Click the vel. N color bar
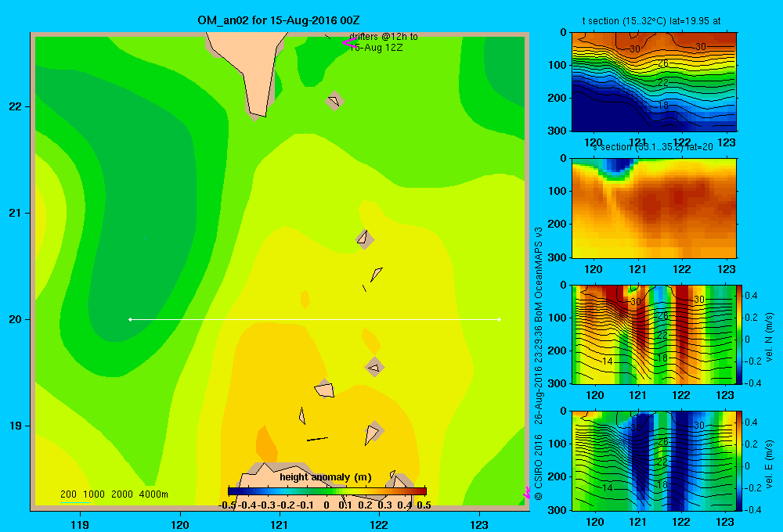The height and width of the screenshot is (532, 783). click(x=740, y=334)
